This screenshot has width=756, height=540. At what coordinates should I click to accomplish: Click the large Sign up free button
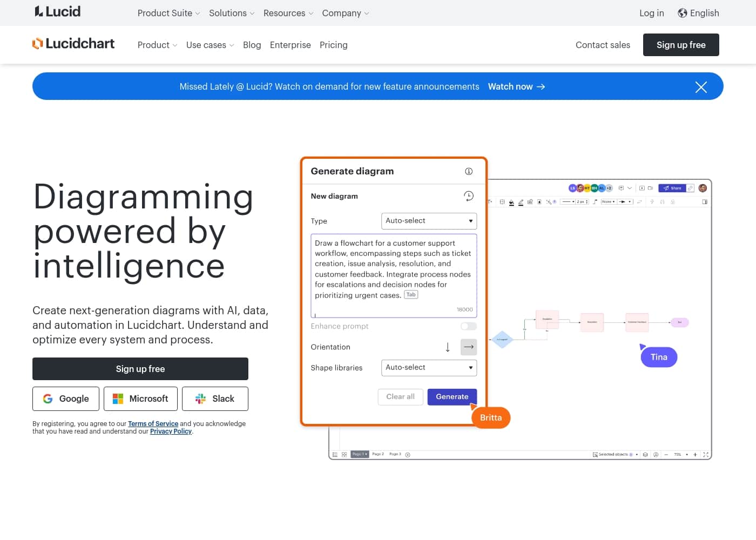point(140,369)
